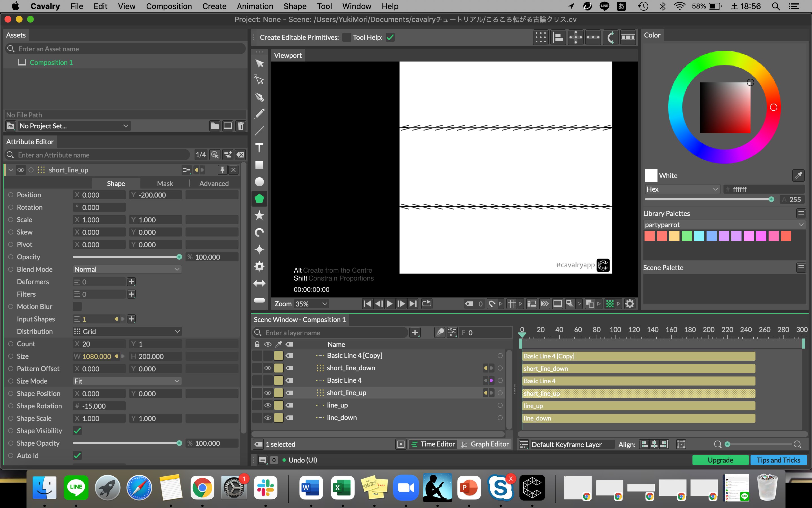Click add layer plus button in Scene Window
Image resolution: width=812 pixels, height=508 pixels.
[x=415, y=333]
